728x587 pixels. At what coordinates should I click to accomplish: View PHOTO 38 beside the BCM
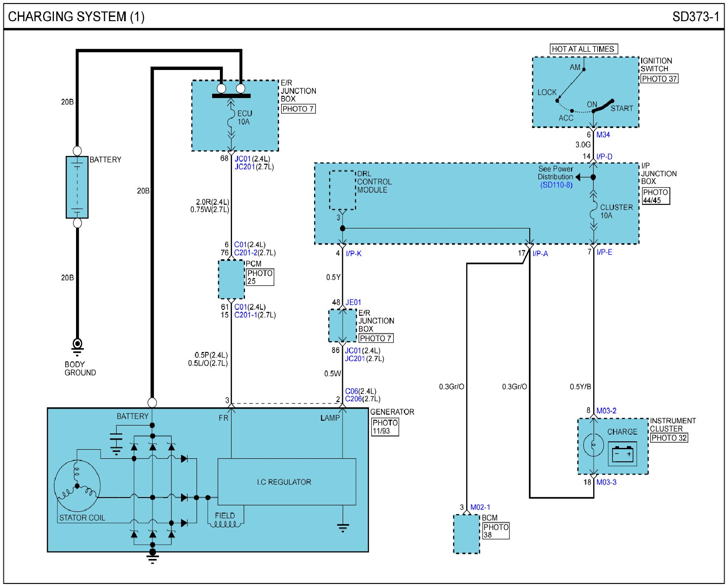[x=496, y=531]
